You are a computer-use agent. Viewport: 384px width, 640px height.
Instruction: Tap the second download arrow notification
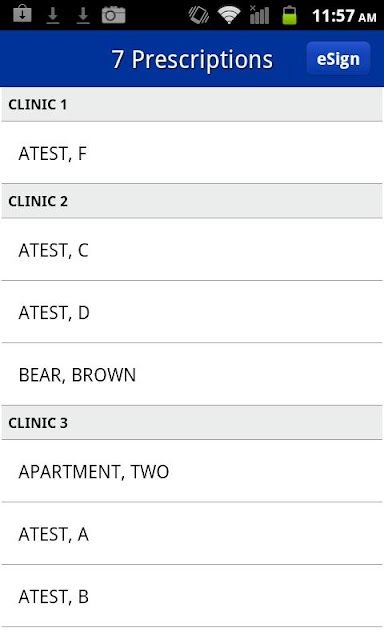click(83, 16)
